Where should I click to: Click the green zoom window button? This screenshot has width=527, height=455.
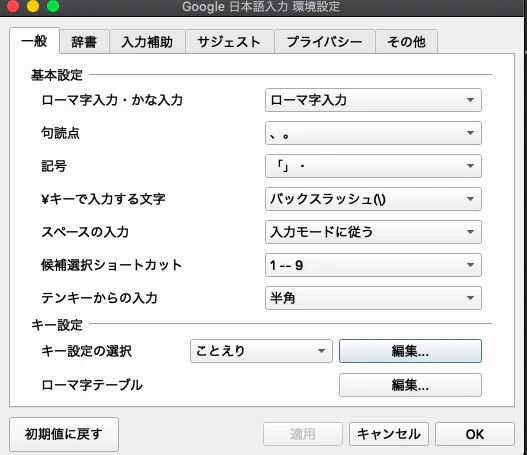click(x=53, y=6)
